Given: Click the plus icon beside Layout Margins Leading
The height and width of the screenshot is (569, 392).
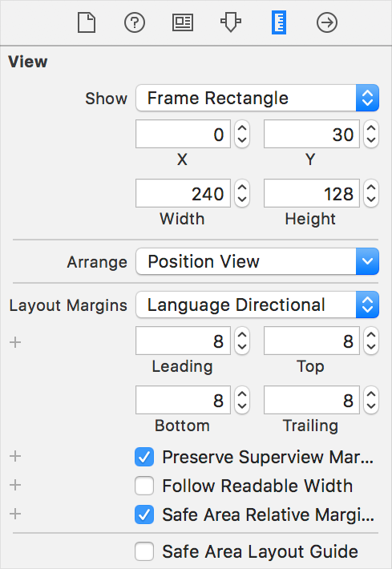Looking at the screenshot, I should (x=15, y=342).
